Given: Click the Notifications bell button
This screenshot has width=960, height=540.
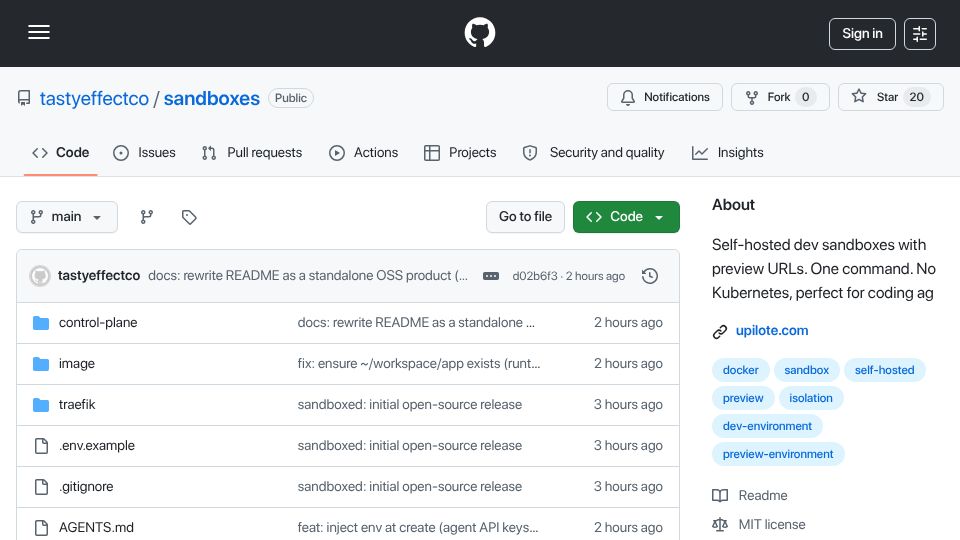Looking at the screenshot, I should point(665,97).
